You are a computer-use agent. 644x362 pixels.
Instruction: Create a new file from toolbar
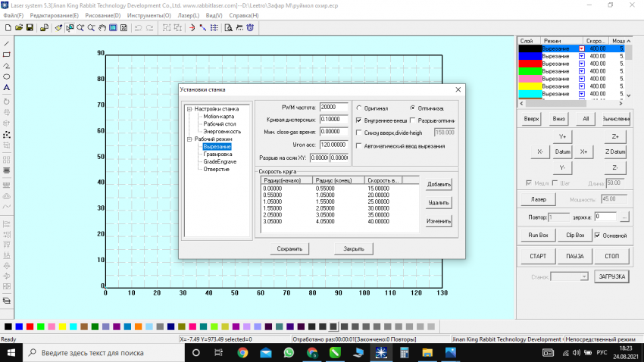click(7, 28)
